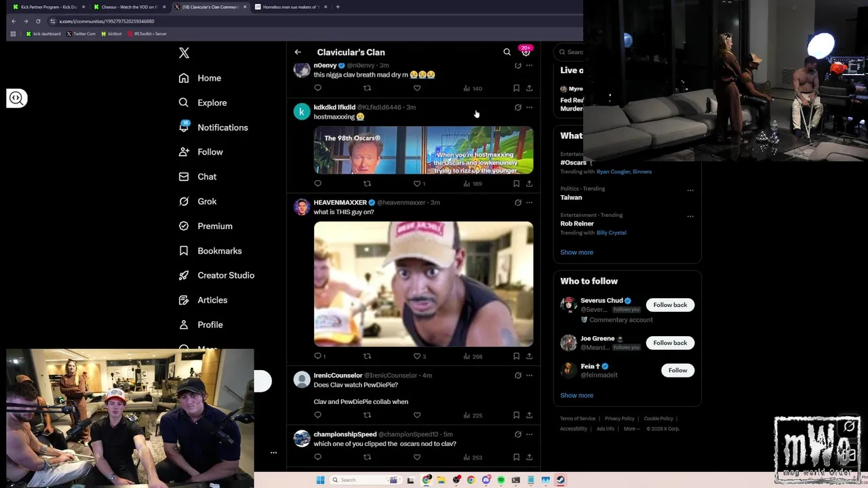Viewport: 868px width, 488px height.
Task: Open Terms of Service link
Action: click(578, 419)
